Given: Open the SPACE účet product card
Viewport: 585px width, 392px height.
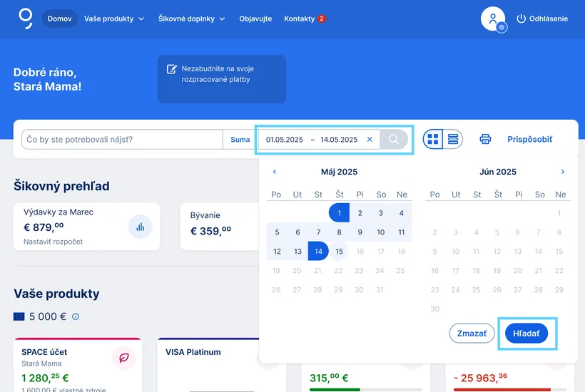Looking at the screenshot, I should (x=78, y=365).
